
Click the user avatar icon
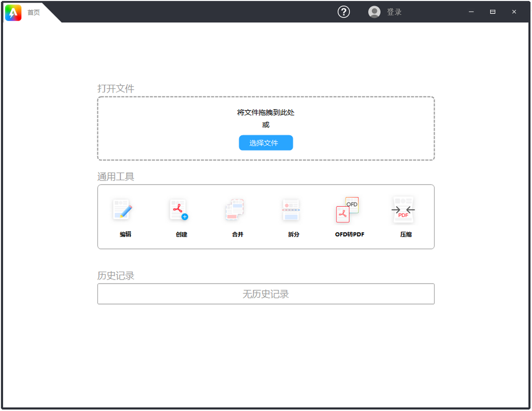[374, 12]
